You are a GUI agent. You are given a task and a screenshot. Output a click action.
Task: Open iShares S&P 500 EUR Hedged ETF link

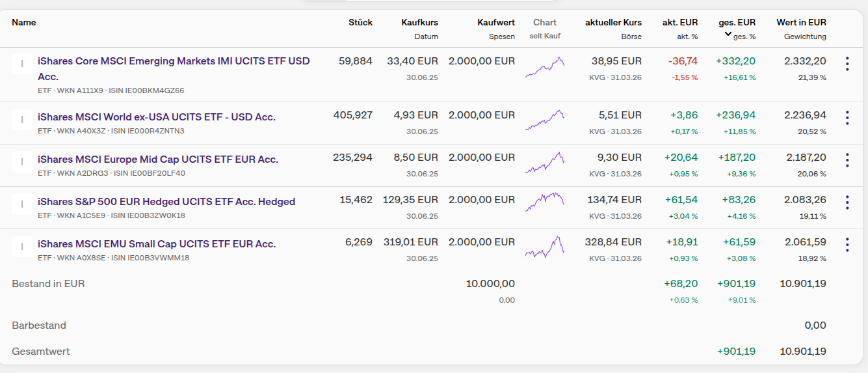pyautogui.click(x=166, y=202)
